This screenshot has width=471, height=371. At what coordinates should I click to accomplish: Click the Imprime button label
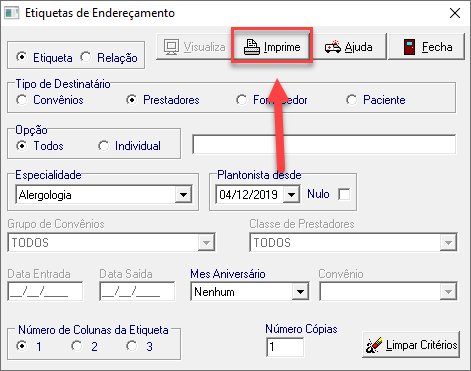point(282,47)
